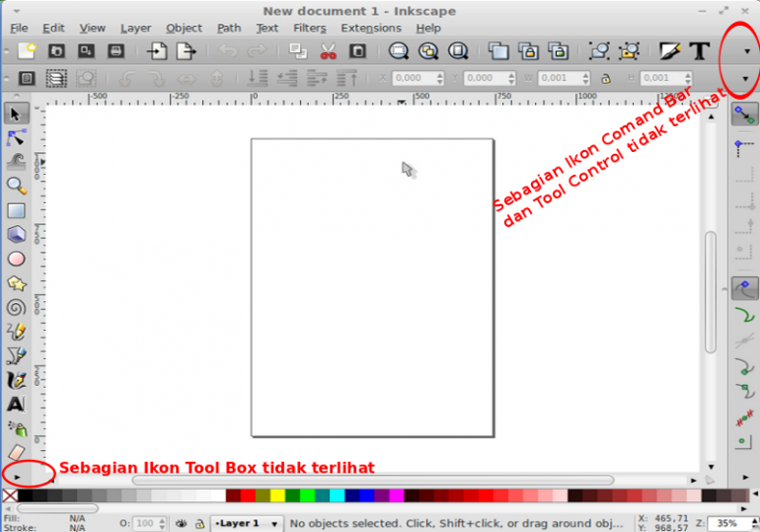
Task: Open the Extensions menu
Action: click(x=371, y=28)
